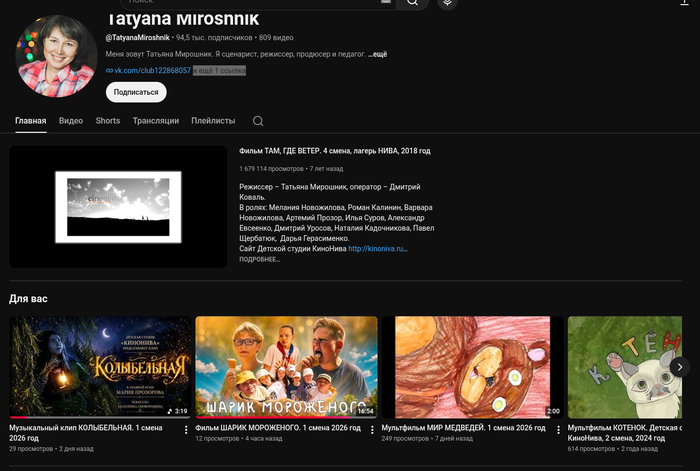Open title Фильм ШАРИК МОРОЖЕНОГО
The image size is (700, 471).
tap(278, 428)
